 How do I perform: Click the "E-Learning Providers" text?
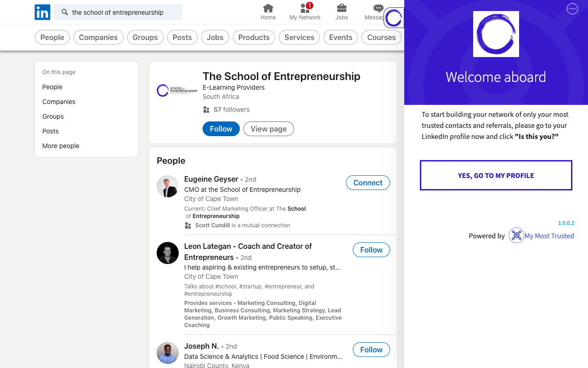[234, 87]
